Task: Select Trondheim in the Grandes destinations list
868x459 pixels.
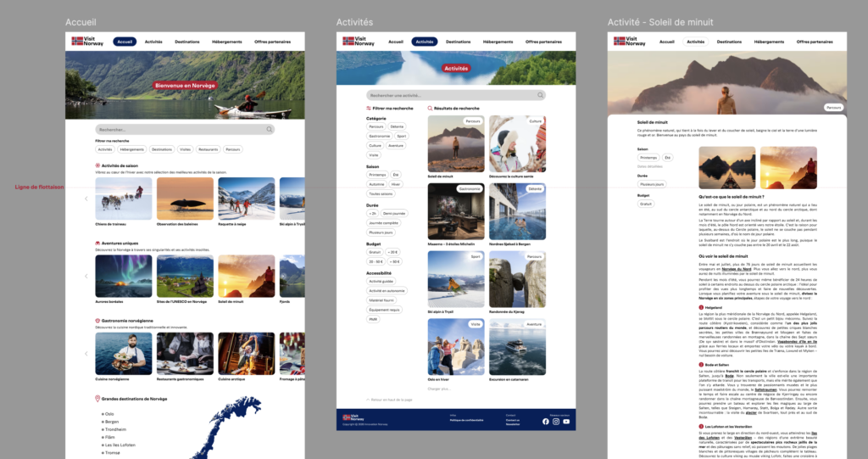Action: (x=117, y=429)
